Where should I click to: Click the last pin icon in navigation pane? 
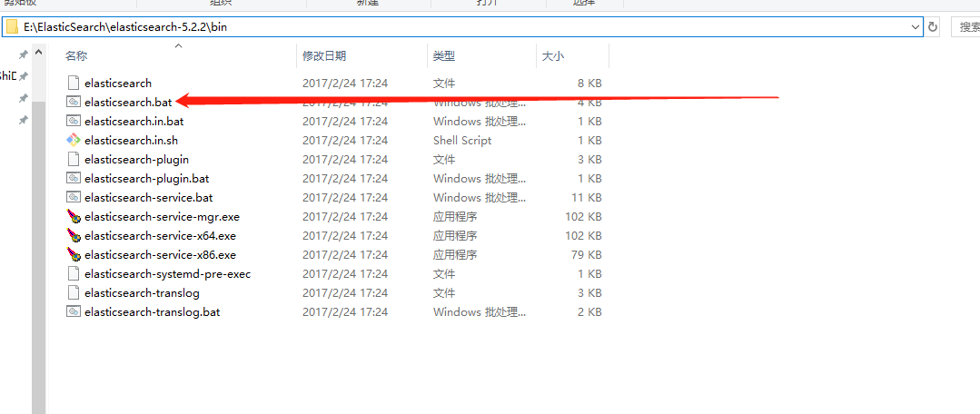pos(23,119)
